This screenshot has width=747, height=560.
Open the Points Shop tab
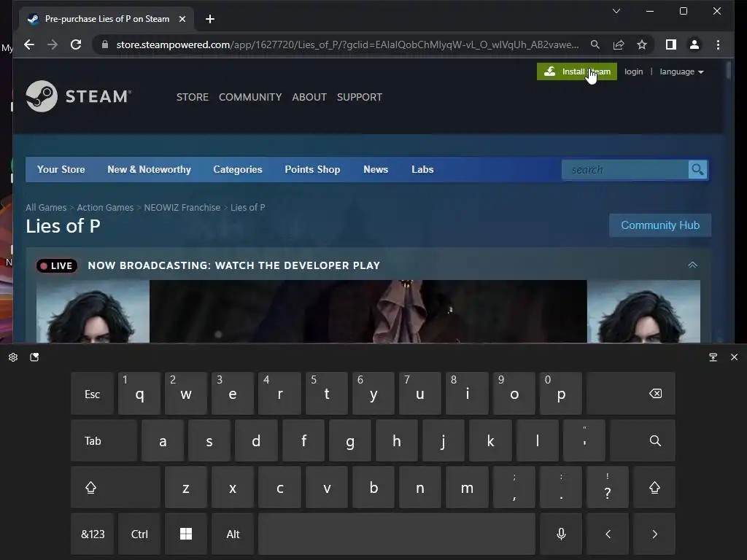[x=312, y=169]
